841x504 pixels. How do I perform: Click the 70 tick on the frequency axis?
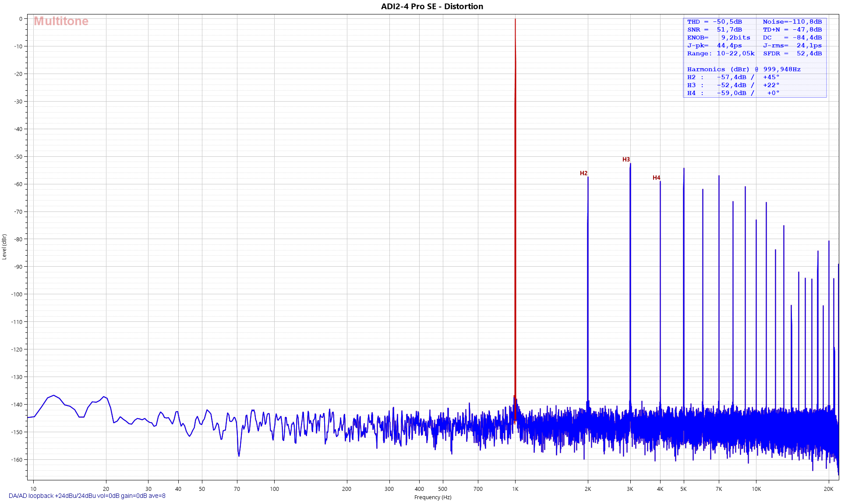(x=237, y=489)
